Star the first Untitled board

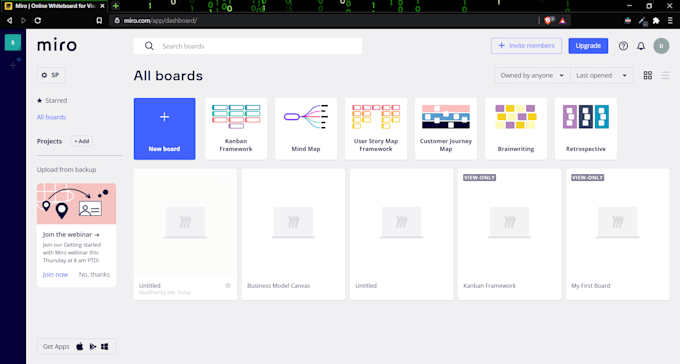(228, 285)
